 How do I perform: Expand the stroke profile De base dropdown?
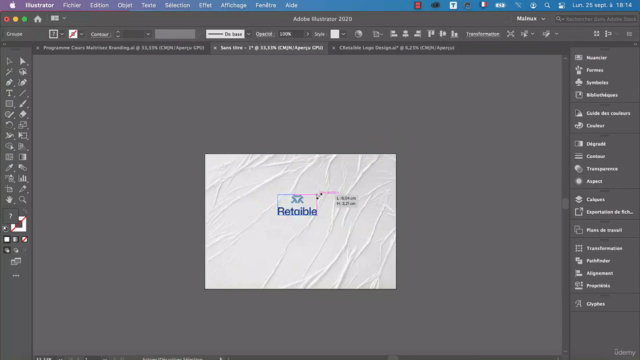tap(248, 34)
